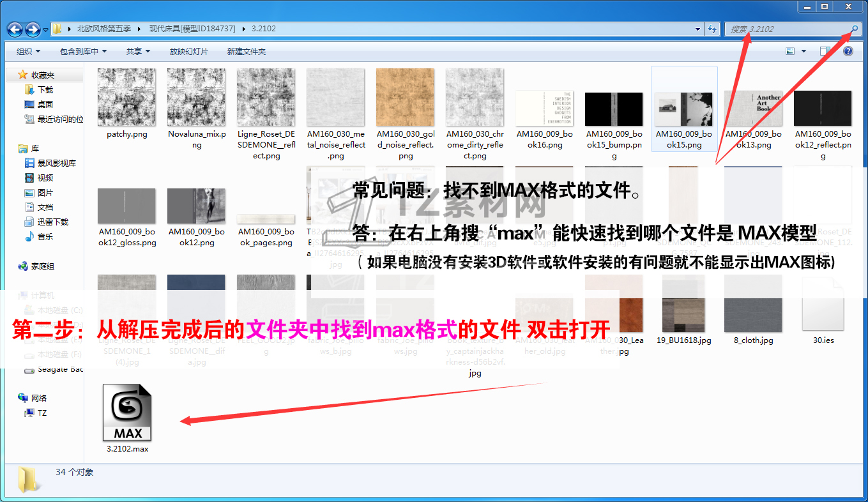Start slideshow with 放映幻灯片
Screen dimensions: 868x502
[x=188, y=51]
